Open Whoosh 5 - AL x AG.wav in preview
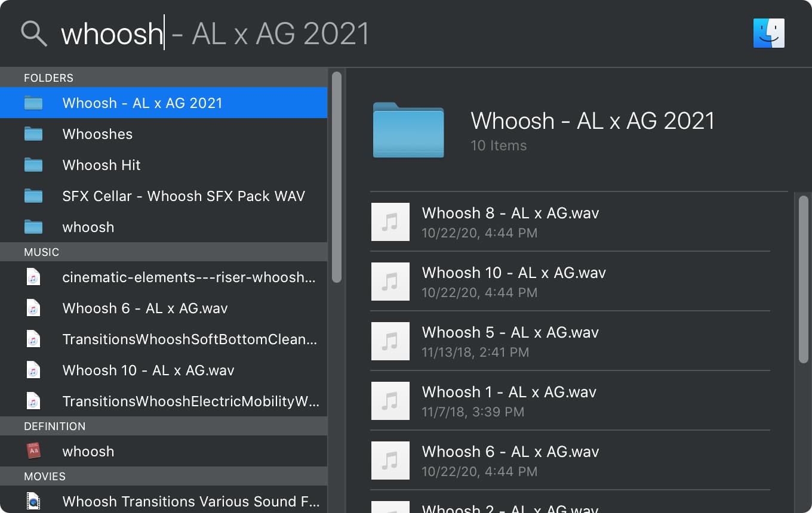Viewport: 812px width, 513px height. point(510,333)
